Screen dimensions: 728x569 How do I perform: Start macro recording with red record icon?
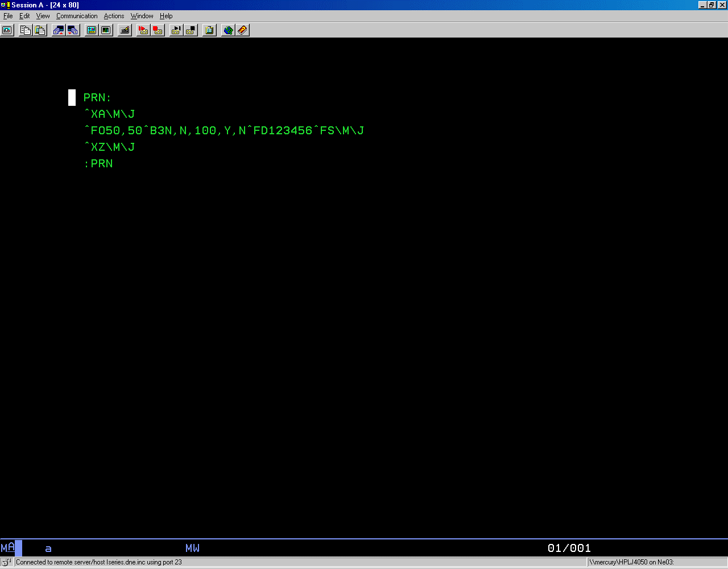143,30
